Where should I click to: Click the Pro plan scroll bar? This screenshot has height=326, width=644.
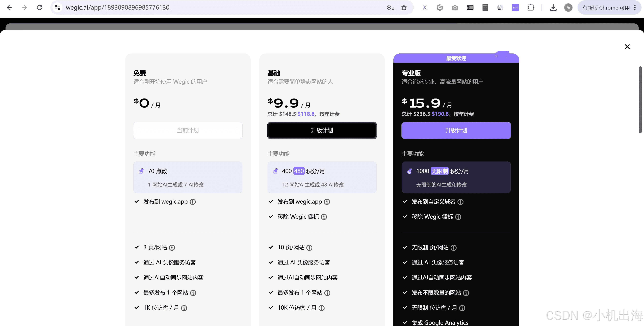point(640,100)
